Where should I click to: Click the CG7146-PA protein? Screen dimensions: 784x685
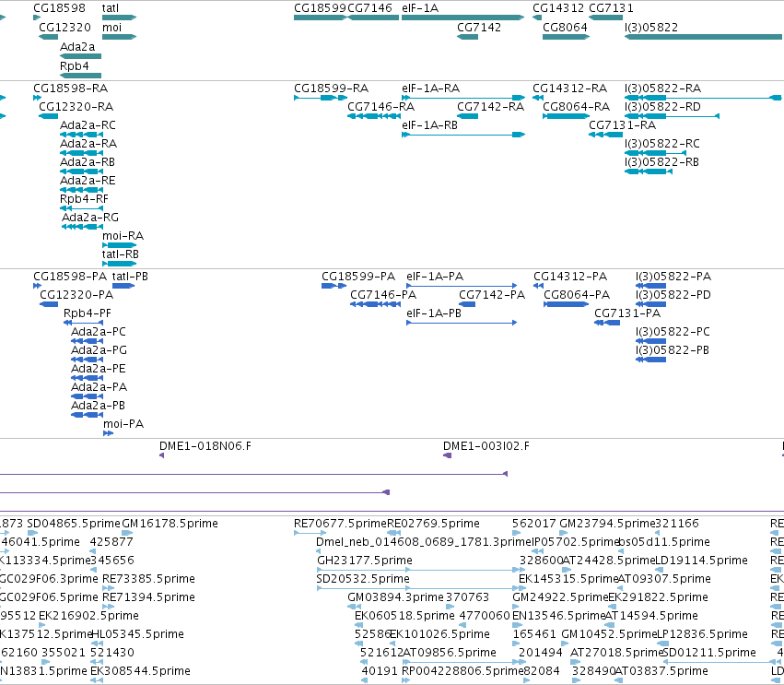click(375, 304)
